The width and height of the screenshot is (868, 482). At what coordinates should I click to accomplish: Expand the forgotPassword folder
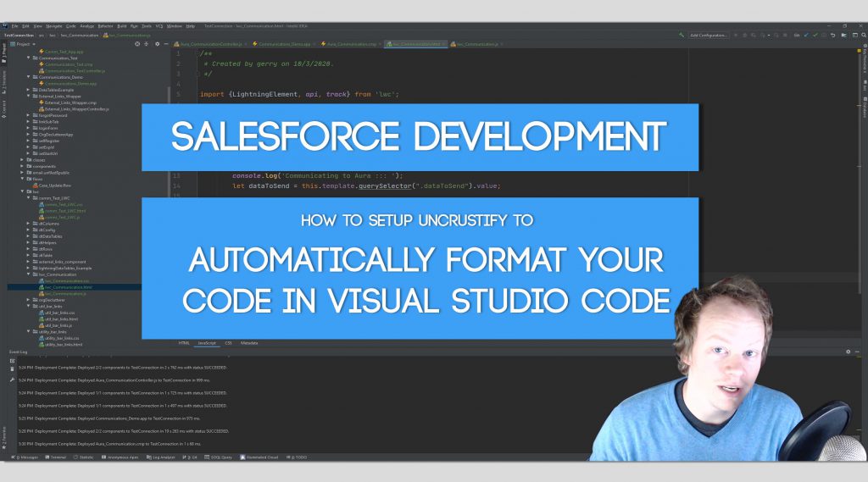29,115
